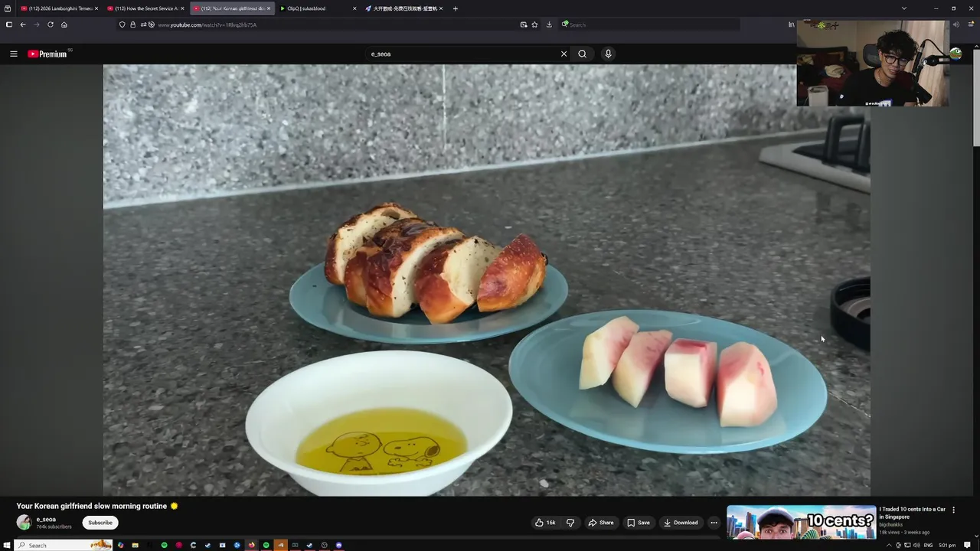The width and height of the screenshot is (980, 551).
Task: Reload the current page
Action: tap(51, 24)
